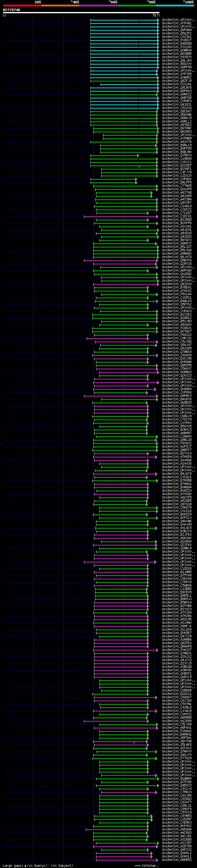Select label UniRef100_A4S076
Image resolution: width=197 pixels, height=868 pixels.
[x=176, y=142]
